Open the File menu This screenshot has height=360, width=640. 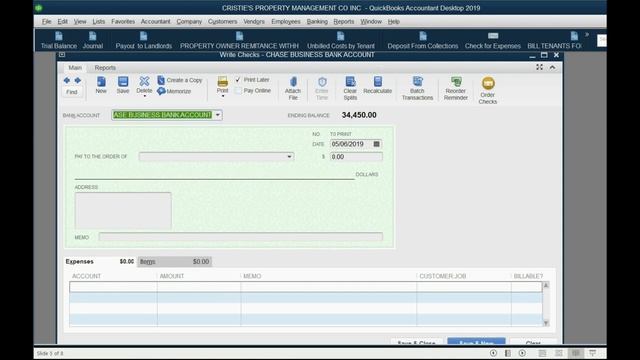[x=46, y=22]
